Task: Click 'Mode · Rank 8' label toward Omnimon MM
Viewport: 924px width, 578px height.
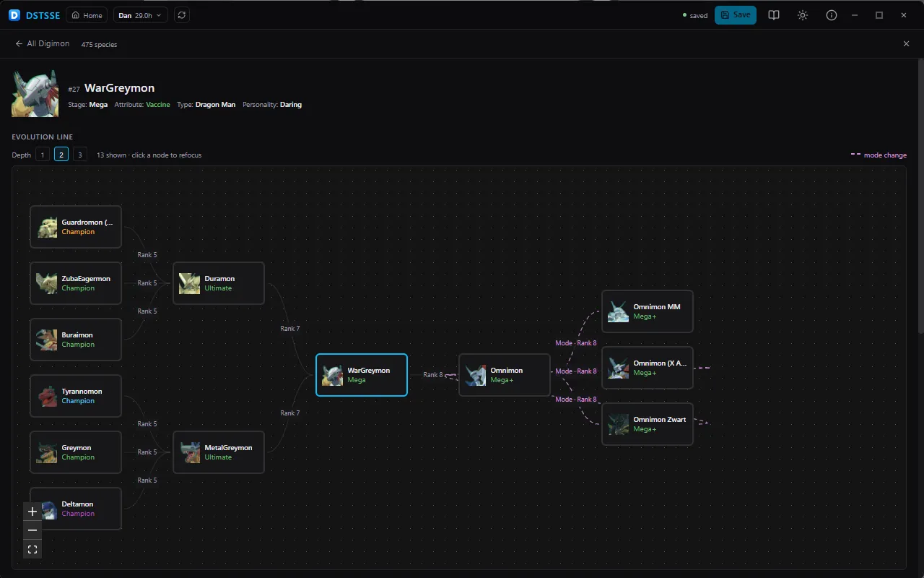Action: pyautogui.click(x=576, y=343)
